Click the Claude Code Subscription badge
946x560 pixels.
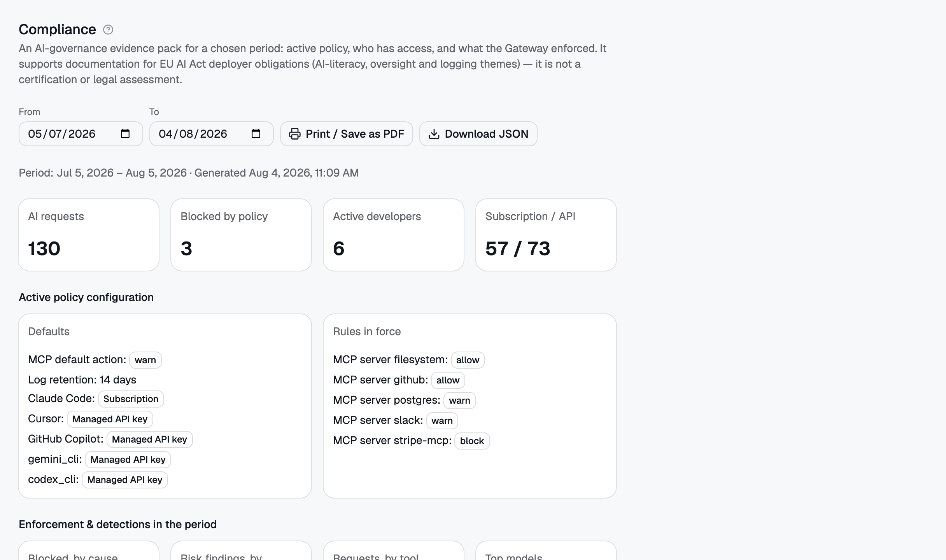click(x=131, y=399)
